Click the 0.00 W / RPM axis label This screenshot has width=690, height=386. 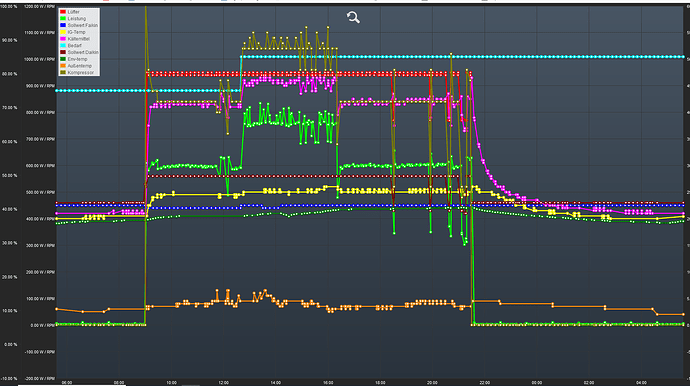point(43,325)
